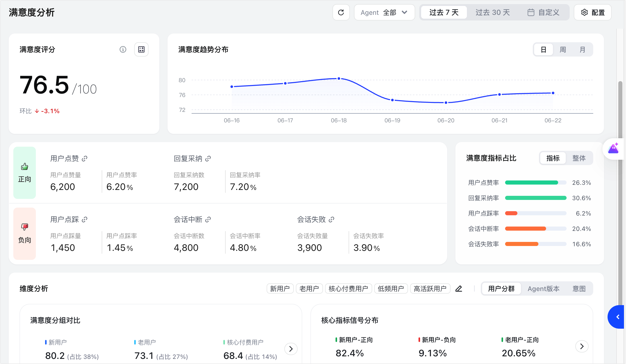Click the 会话失败量 value 3,900

(309, 248)
